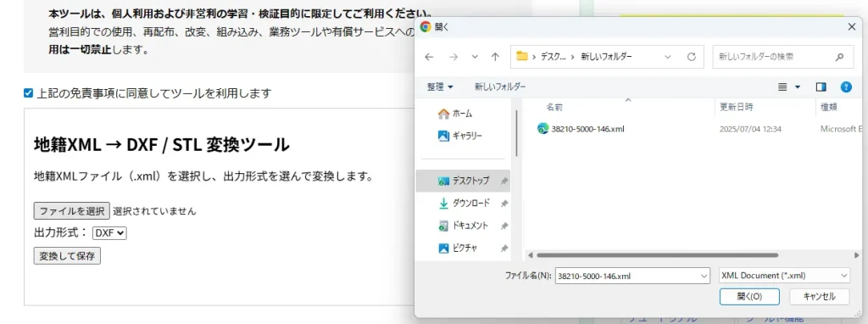Toggle the preview pane
Screen dimensions: 868x324
pyautogui.click(x=821, y=87)
